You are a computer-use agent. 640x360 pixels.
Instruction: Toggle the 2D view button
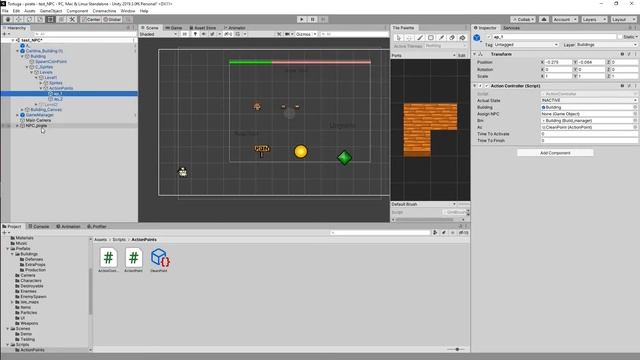point(184,34)
